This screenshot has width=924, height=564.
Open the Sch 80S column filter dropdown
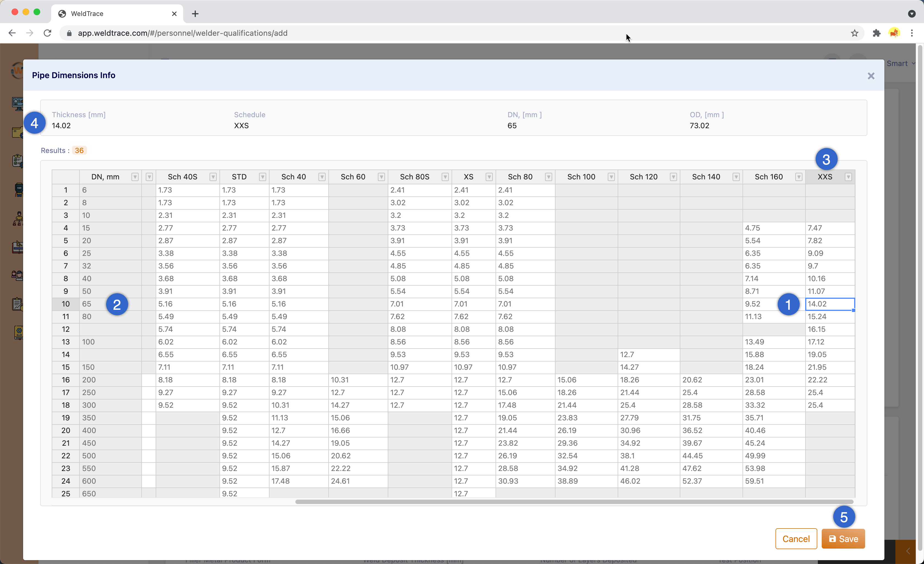click(445, 177)
